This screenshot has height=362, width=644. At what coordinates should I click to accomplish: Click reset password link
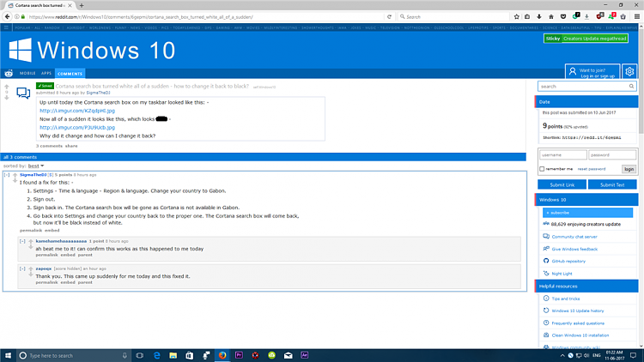[x=591, y=169]
